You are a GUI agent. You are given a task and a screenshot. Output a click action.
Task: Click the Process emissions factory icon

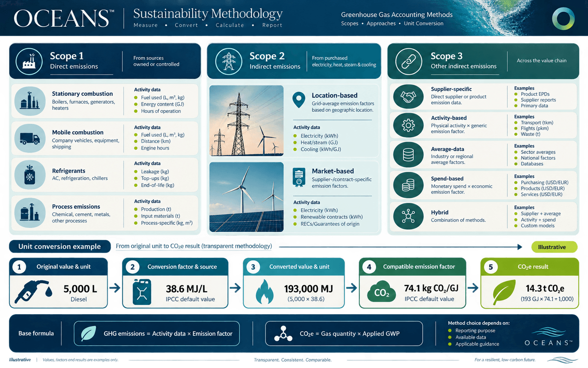point(30,212)
